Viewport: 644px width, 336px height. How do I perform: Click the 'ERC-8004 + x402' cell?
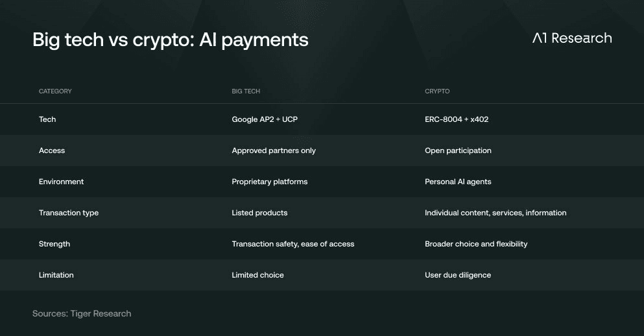(457, 119)
